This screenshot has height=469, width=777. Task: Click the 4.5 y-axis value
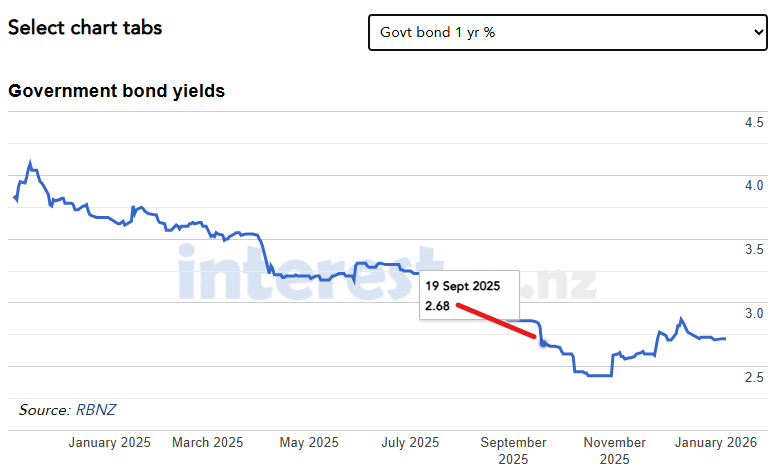[753, 122]
